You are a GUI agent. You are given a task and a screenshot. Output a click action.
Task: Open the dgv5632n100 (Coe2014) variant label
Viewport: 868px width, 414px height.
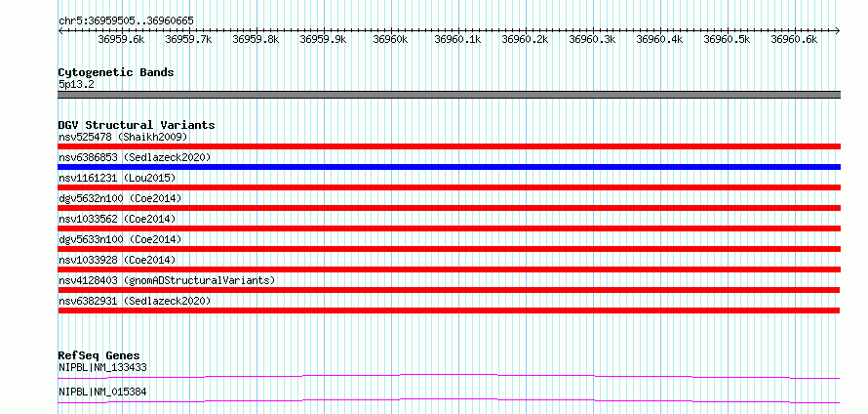[x=120, y=198]
